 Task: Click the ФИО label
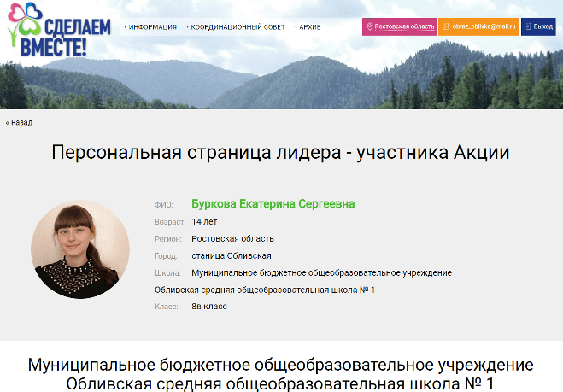[164, 205]
